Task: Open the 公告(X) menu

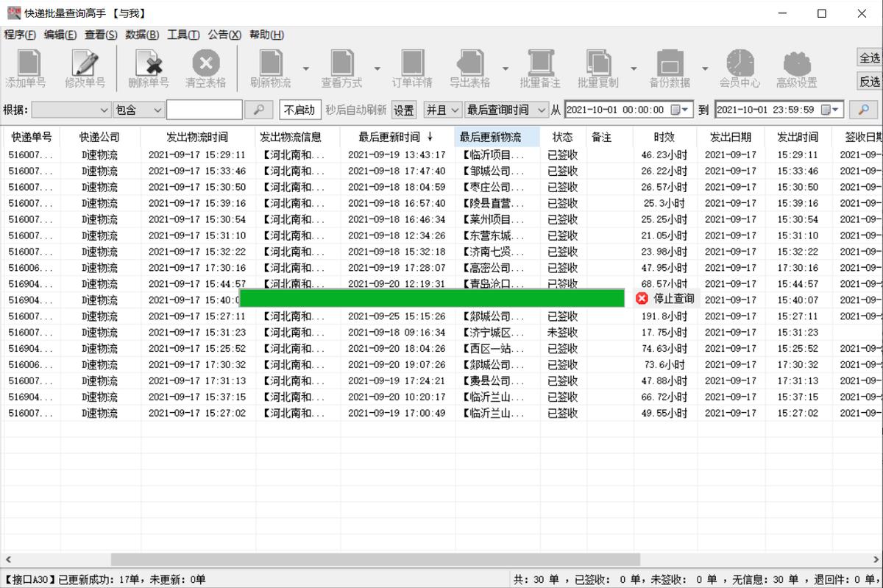Action: [224, 35]
